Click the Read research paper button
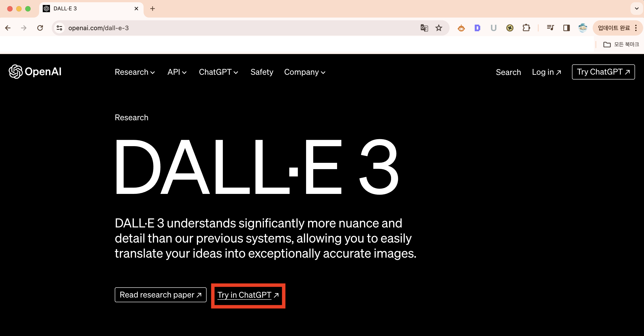The image size is (644, 336). [x=160, y=295]
